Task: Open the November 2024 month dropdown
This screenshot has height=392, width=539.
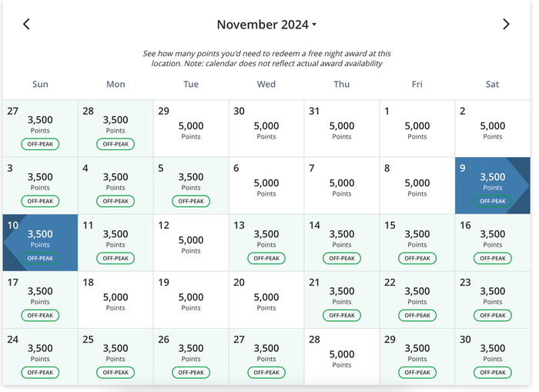Action: 266,25
